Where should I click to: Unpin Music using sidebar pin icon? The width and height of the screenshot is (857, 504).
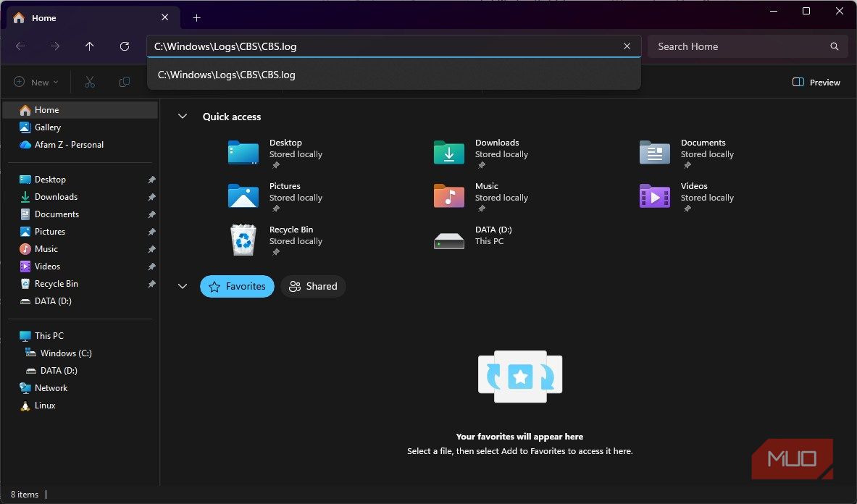coord(151,249)
